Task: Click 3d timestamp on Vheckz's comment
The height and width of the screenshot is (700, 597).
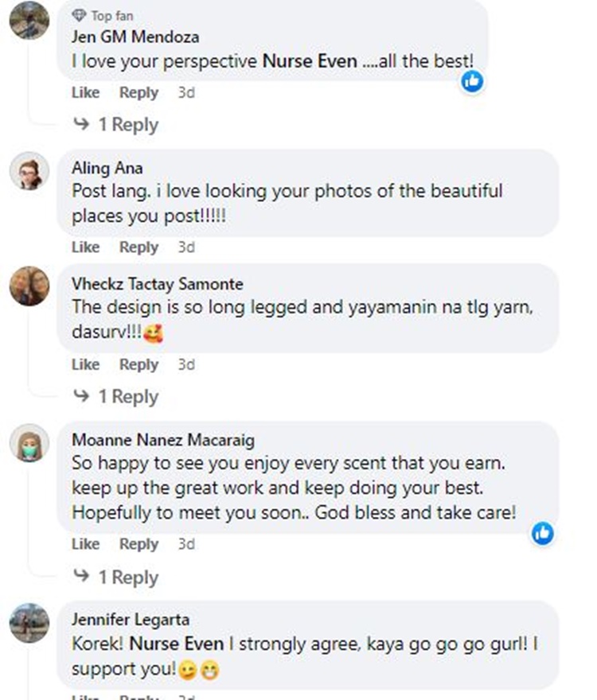Action: point(186,364)
